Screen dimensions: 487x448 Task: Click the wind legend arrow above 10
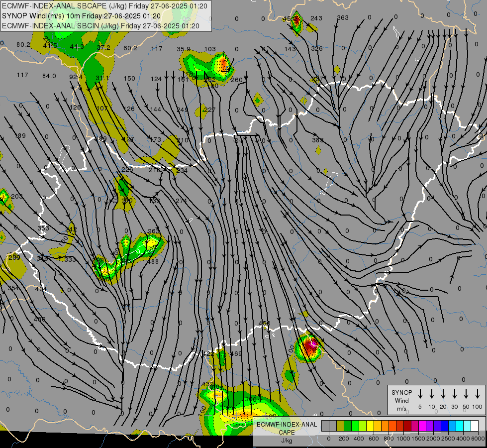[432, 394]
